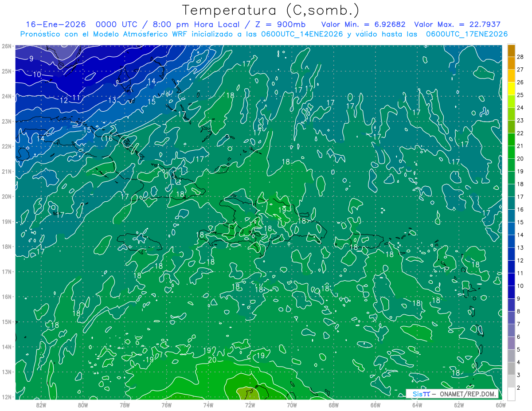This screenshot has height=411, width=532.
Task: Click the longitude axis label "78W"
Action: point(125,404)
